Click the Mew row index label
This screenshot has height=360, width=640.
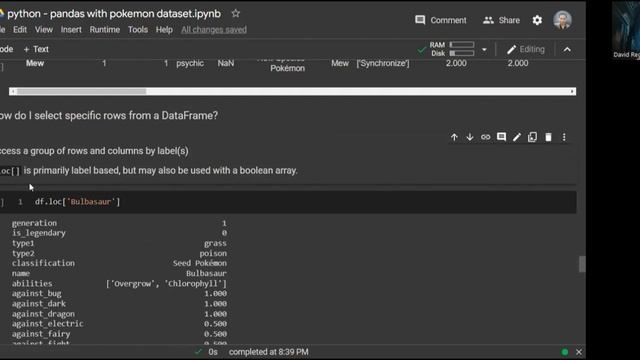click(x=35, y=63)
